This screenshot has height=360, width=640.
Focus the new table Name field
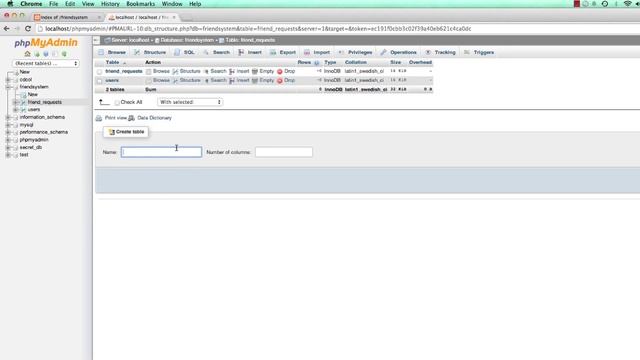[161, 152]
